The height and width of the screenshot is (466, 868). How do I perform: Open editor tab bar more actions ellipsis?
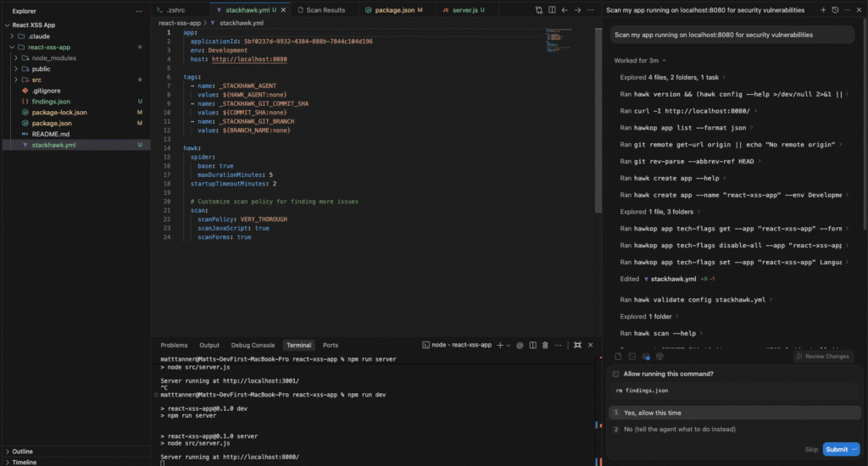(x=591, y=10)
